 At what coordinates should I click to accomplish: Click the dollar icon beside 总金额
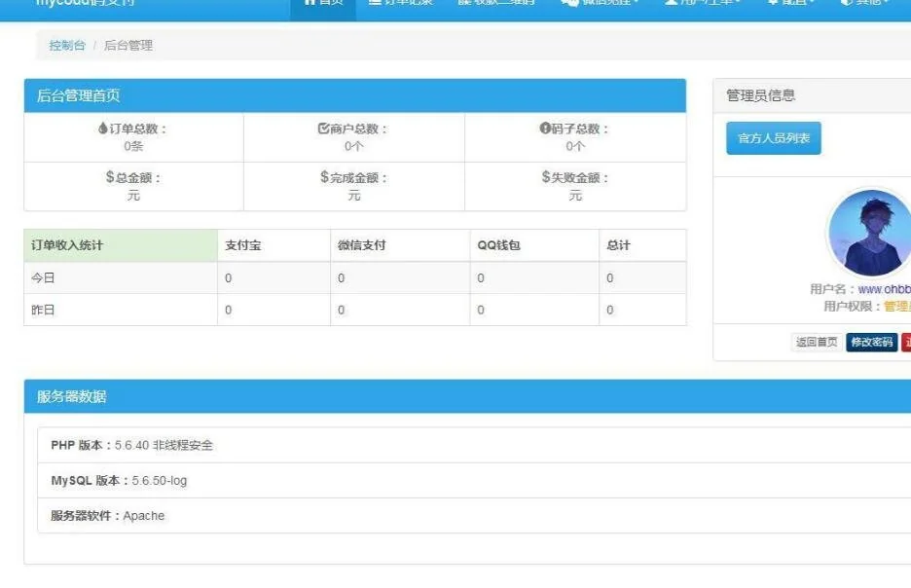click(x=110, y=177)
